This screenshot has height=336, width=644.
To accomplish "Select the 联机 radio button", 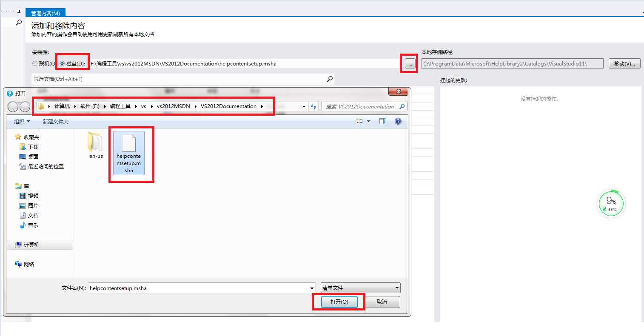I will click(35, 63).
